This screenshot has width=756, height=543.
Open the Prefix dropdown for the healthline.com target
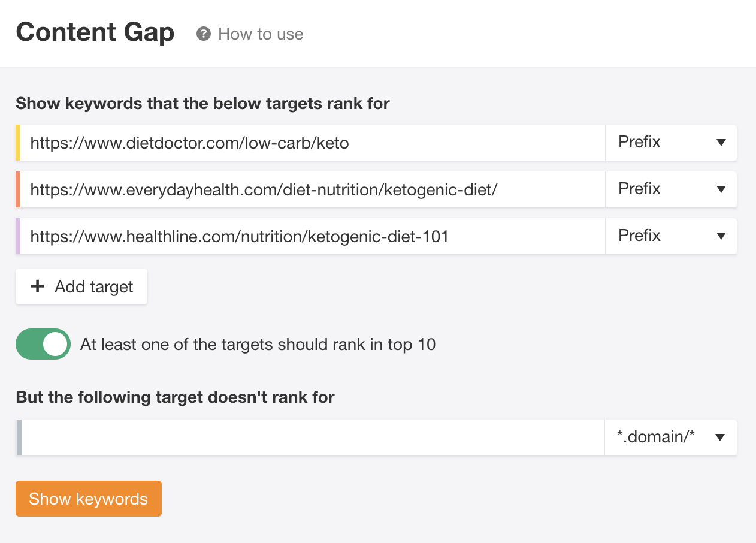pos(671,236)
